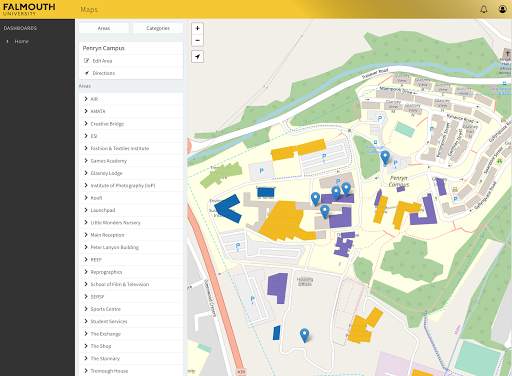The height and width of the screenshot is (376, 512).
Task: Click the Penryn Campus map label
Action: (x=399, y=181)
